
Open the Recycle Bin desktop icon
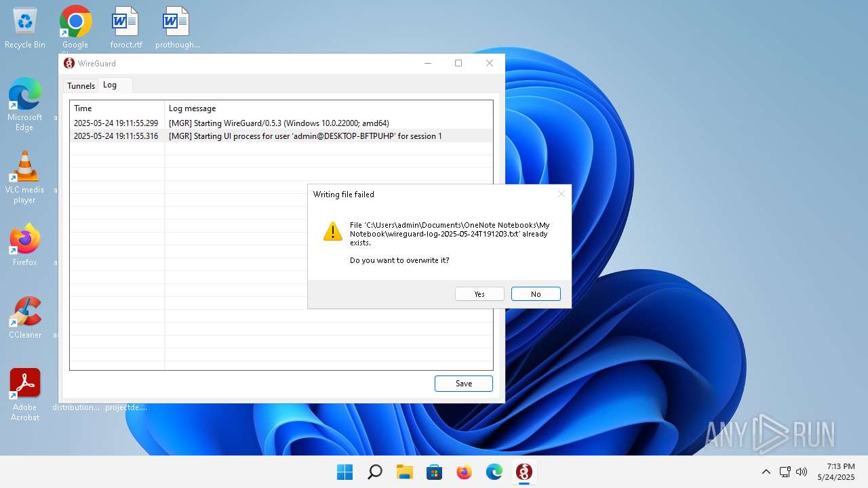click(25, 28)
